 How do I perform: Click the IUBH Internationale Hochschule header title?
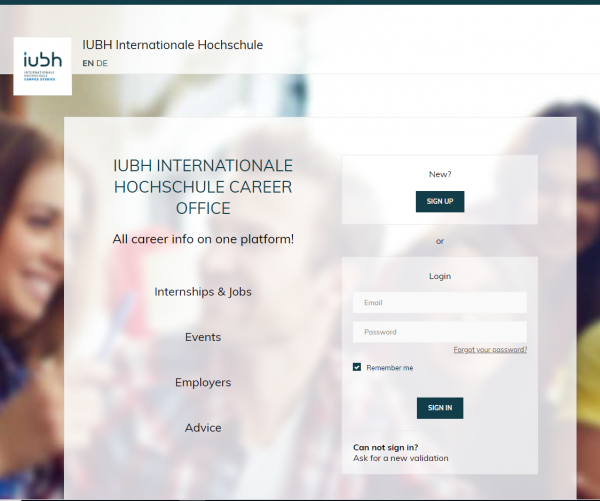(x=173, y=45)
